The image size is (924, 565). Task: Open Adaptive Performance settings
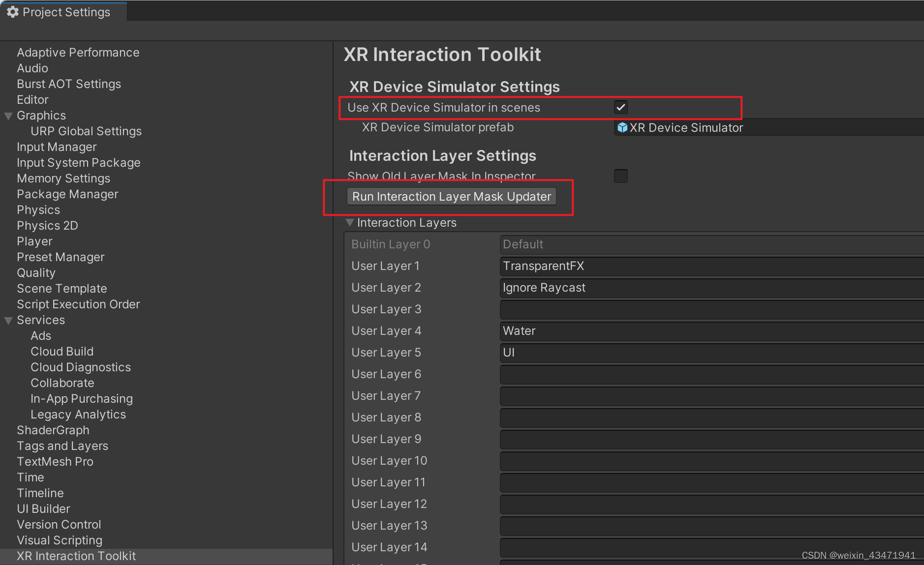coord(78,53)
